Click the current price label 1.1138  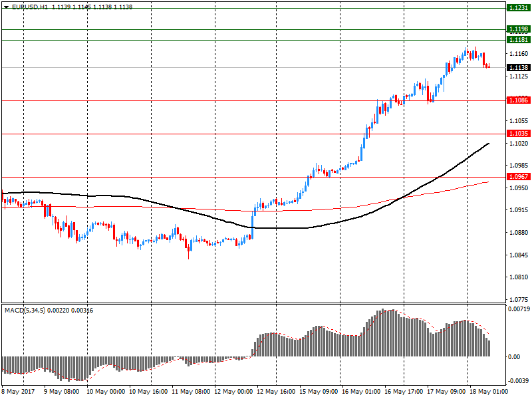pos(519,68)
